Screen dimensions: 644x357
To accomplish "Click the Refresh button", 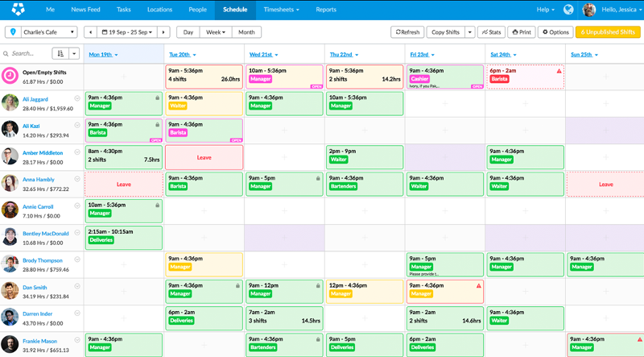I will point(407,32).
